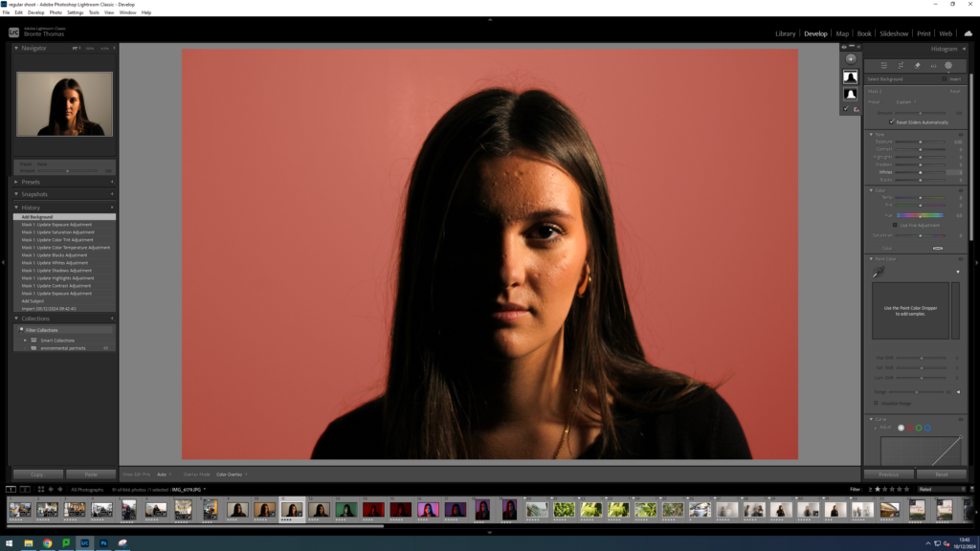Select second window display icon 2
980x551 pixels.
25,490
